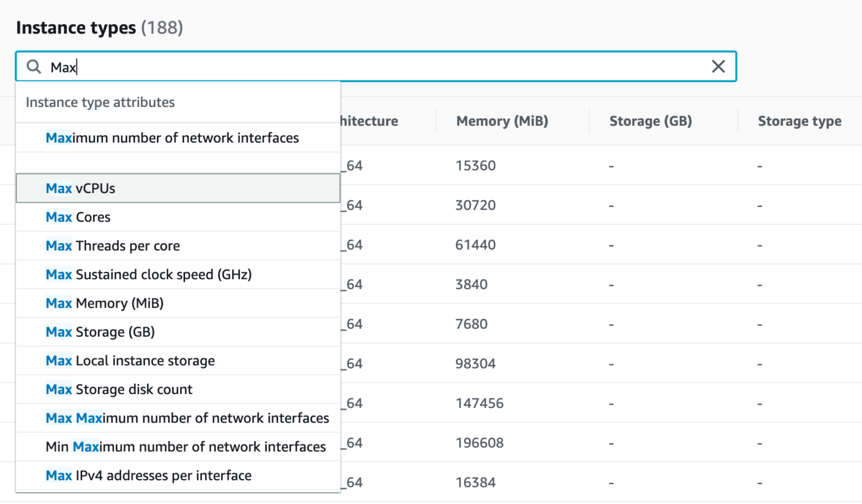Click inside the instance types search box
This screenshot has width=862, height=504.
[x=374, y=67]
